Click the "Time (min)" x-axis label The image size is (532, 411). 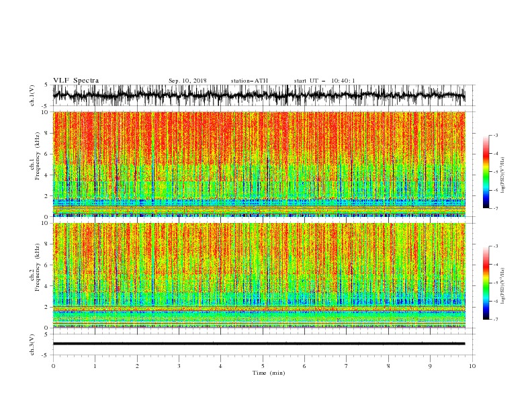point(269,373)
